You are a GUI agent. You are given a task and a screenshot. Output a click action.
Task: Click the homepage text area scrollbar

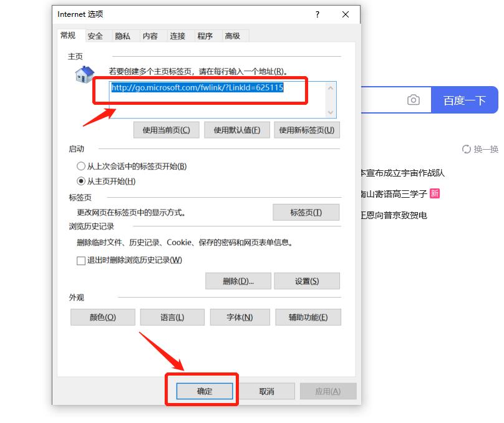tap(331, 100)
